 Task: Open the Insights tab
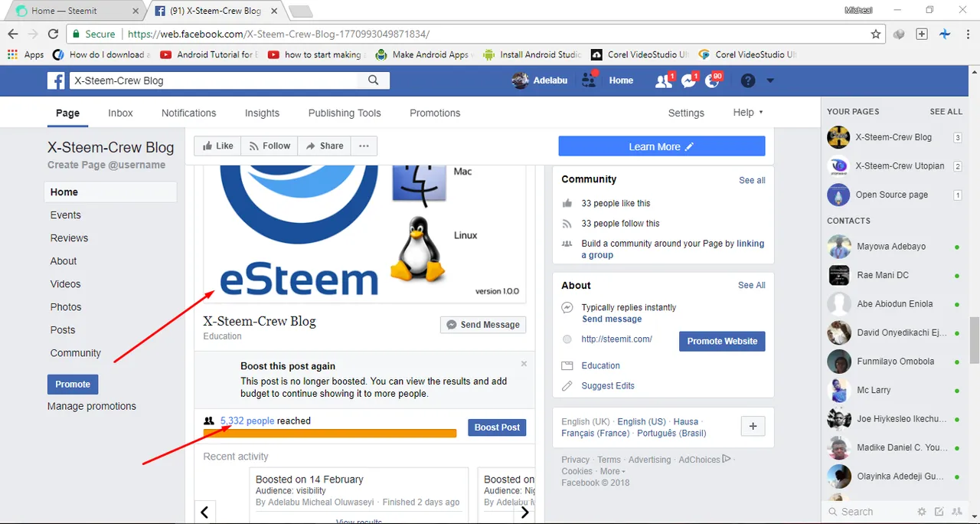tap(262, 113)
